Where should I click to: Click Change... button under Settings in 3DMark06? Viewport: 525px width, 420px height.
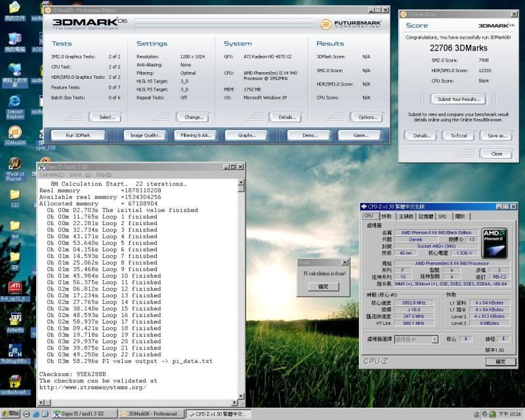194,117
